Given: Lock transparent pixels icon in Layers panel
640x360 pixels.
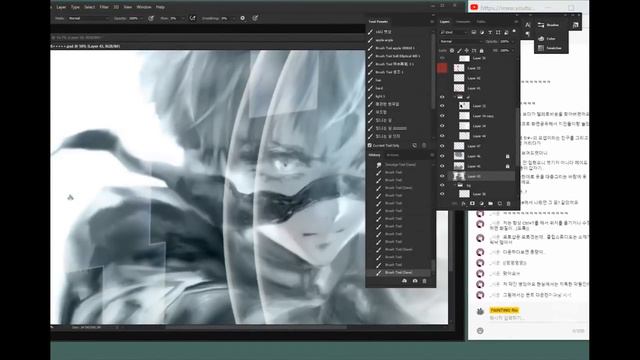Looking at the screenshot, I should point(452,51).
